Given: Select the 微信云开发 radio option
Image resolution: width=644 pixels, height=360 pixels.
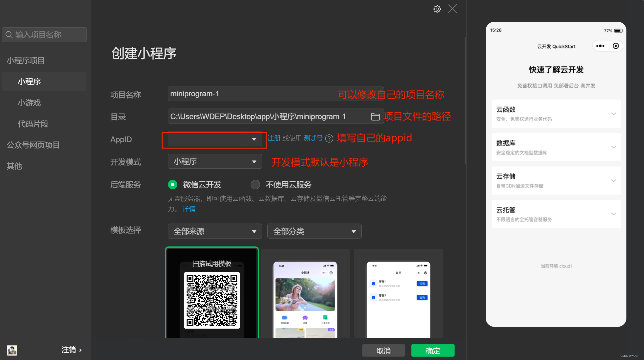Looking at the screenshot, I should tap(173, 185).
